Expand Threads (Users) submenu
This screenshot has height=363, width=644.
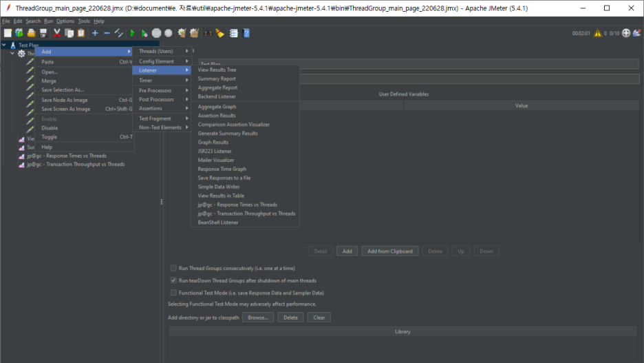tap(162, 51)
